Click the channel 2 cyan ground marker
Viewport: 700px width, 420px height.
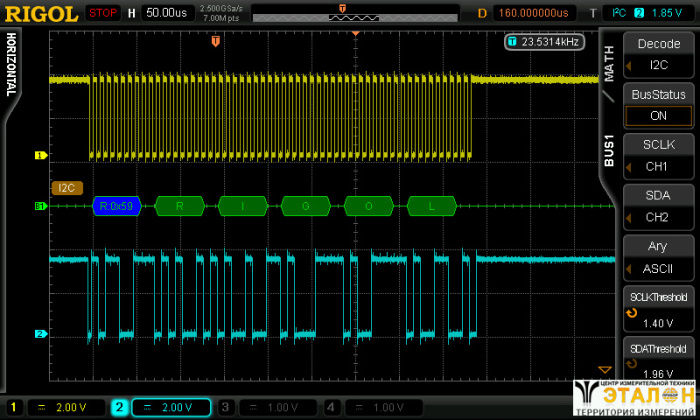pyautogui.click(x=41, y=334)
